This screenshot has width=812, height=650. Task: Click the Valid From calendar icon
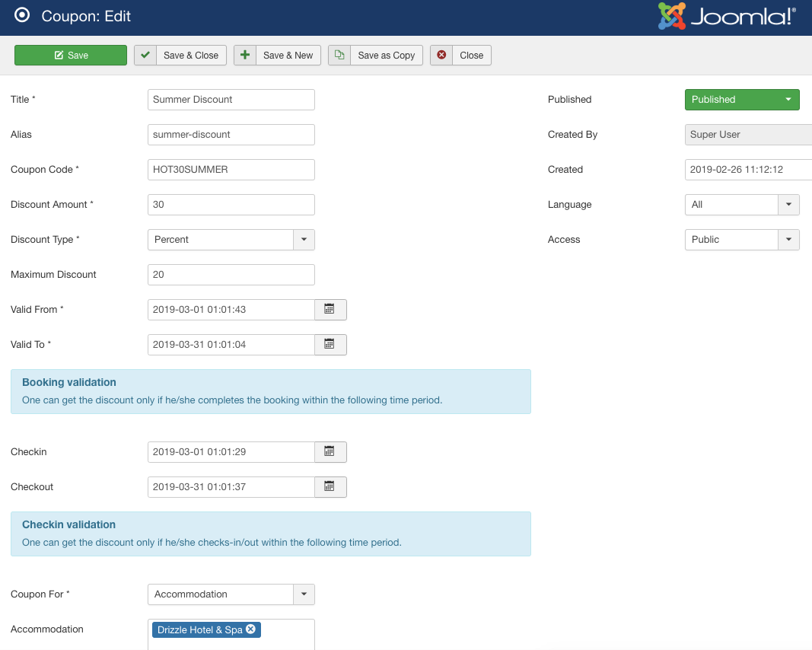click(330, 310)
